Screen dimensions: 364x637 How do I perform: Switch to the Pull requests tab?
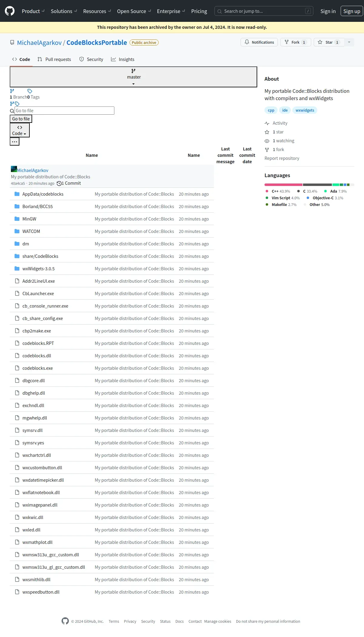54,59
